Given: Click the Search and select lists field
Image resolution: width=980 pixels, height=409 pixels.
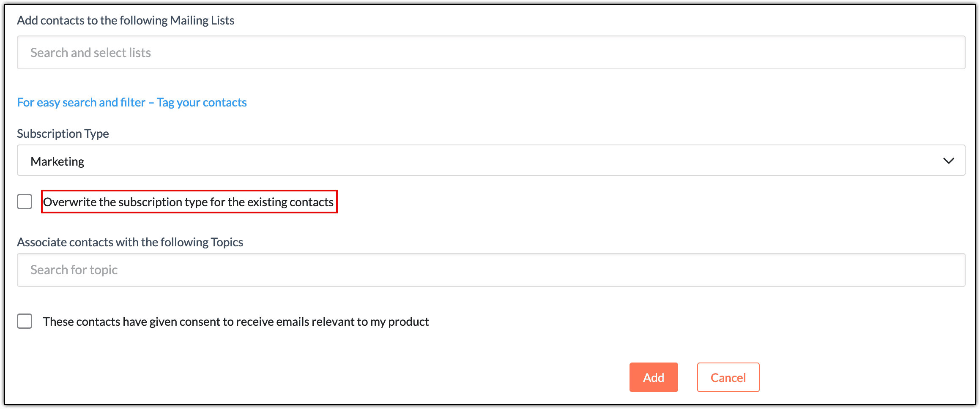Looking at the screenshot, I should (490, 52).
